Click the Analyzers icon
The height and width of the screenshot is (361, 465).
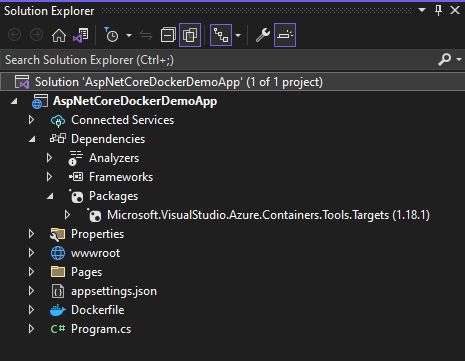pos(75,158)
